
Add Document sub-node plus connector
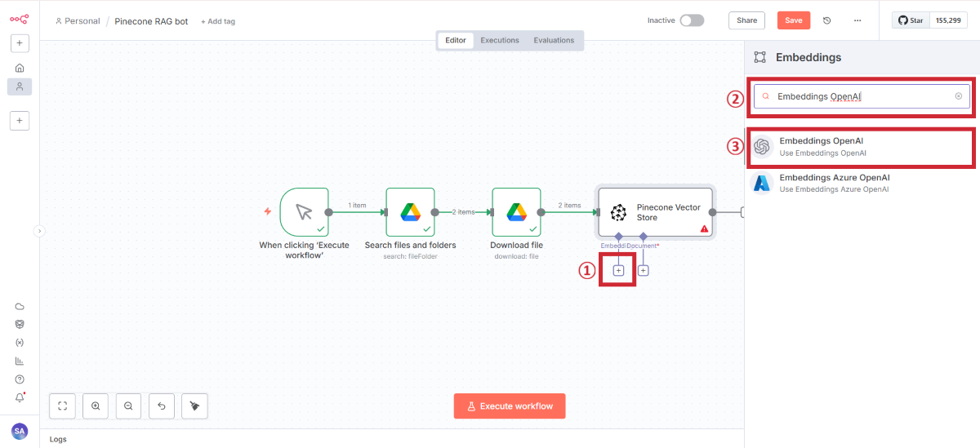pos(644,270)
